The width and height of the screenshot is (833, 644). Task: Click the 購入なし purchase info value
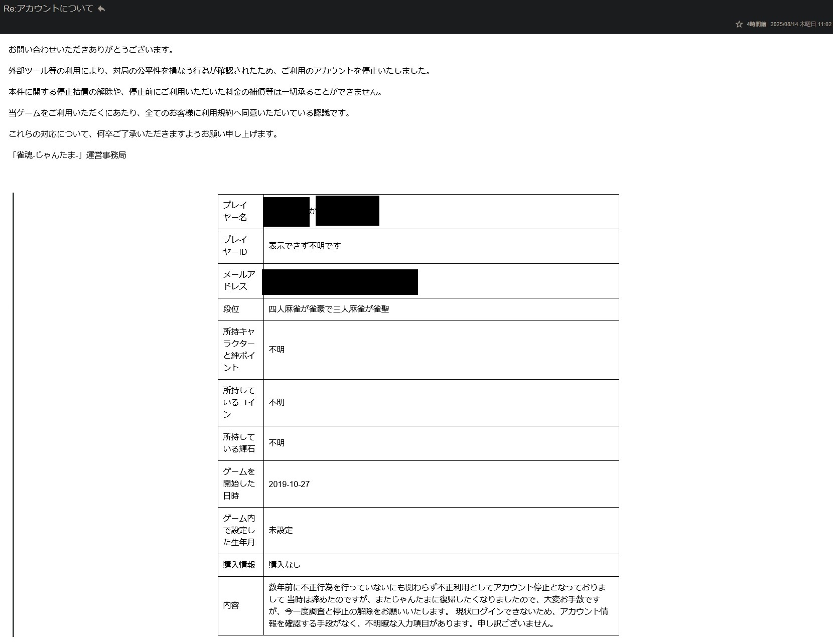pyautogui.click(x=285, y=565)
